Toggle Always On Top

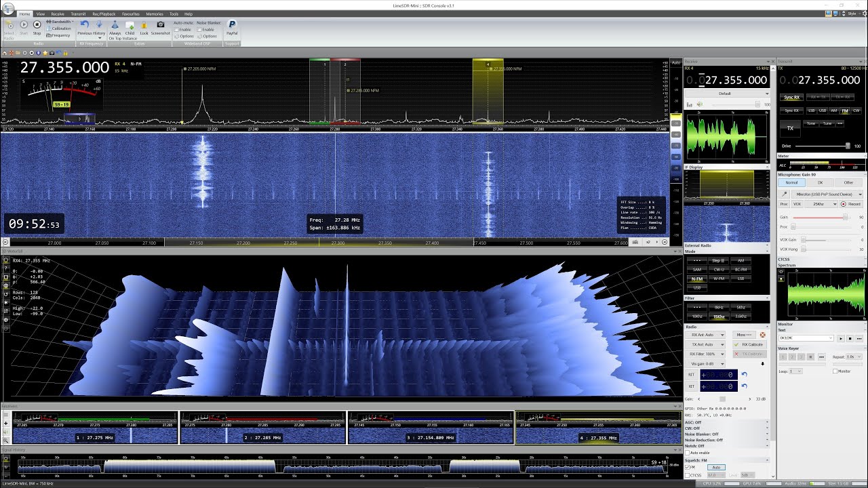coord(115,29)
